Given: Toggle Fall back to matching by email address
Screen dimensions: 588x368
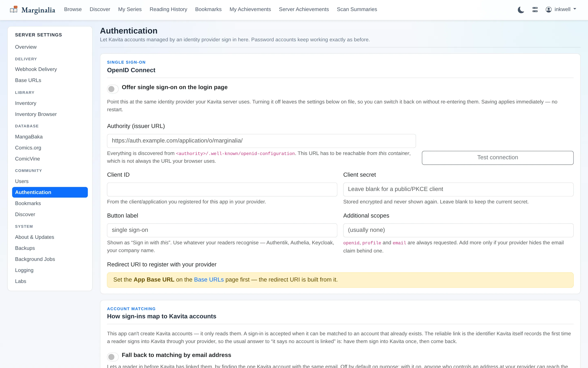Looking at the screenshot, I should pyautogui.click(x=113, y=357).
